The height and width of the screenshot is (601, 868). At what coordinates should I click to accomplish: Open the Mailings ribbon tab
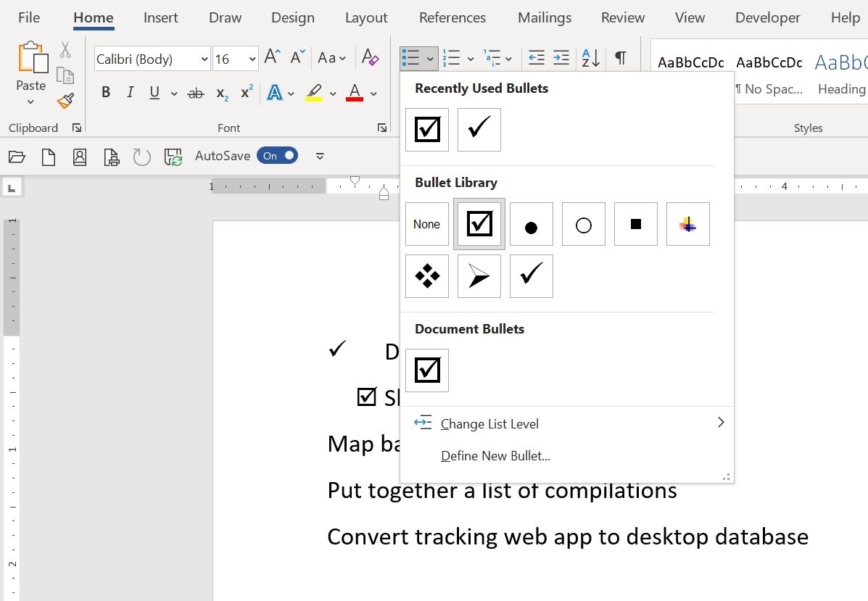point(544,17)
